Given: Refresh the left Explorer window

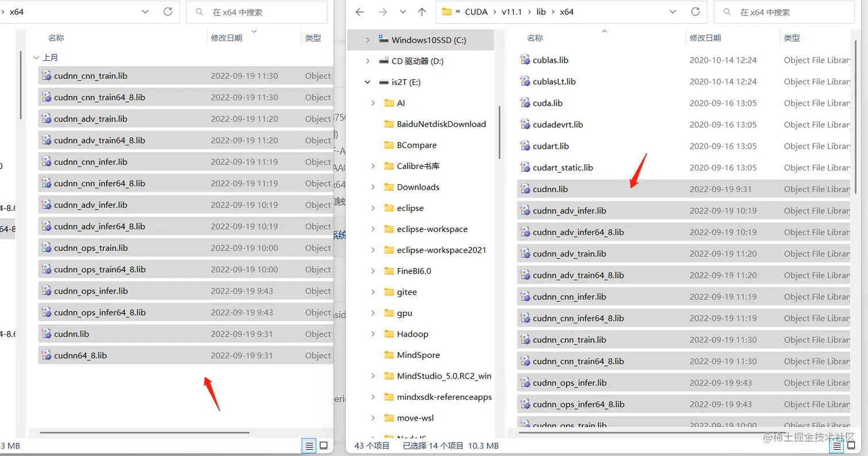Looking at the screenshot, I should tap(168, 11).
